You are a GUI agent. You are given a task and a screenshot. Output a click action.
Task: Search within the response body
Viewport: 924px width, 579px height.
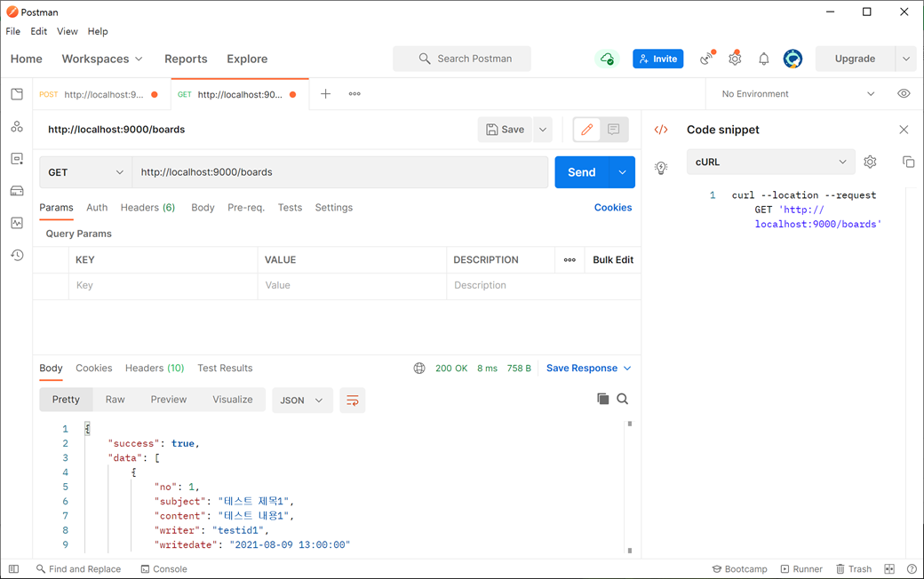pyautogui.click(x=622, y=400)
